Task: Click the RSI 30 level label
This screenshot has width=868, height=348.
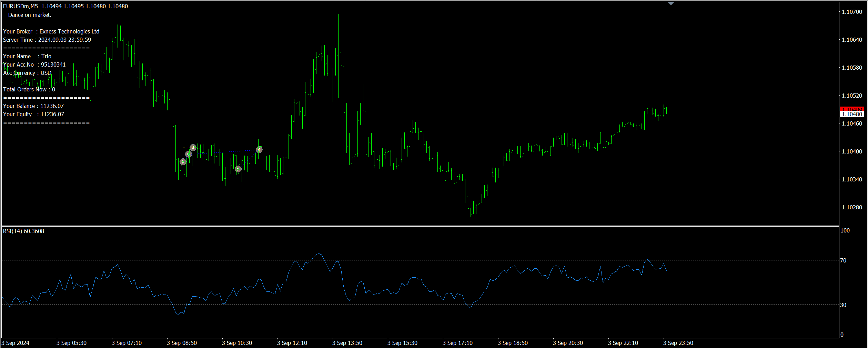Action: click(843, 305)
